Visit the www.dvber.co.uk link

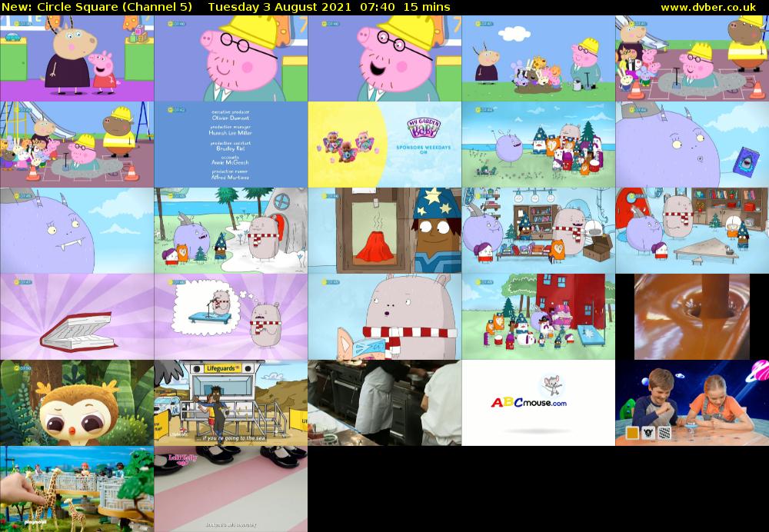[708, 8]
